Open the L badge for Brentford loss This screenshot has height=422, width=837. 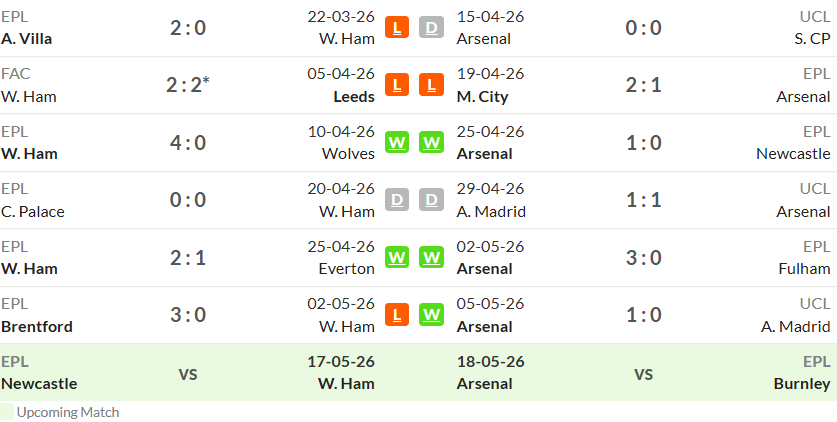(x=397, y=315)
